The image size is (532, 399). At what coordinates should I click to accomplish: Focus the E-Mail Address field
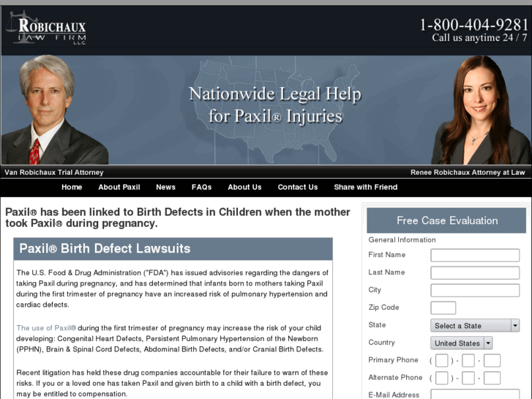(475, 395)
